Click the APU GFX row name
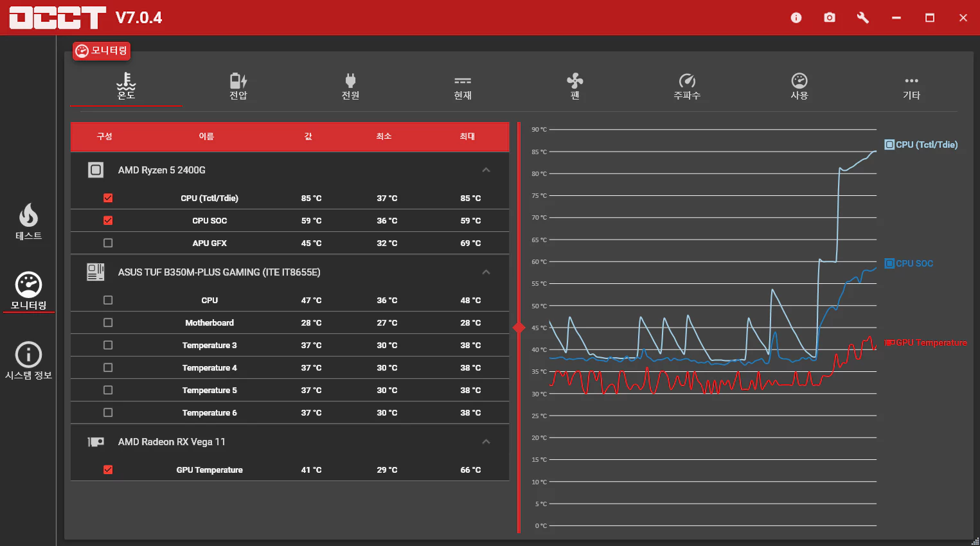This screenshot has height=546, width=980. coord(209,243)
